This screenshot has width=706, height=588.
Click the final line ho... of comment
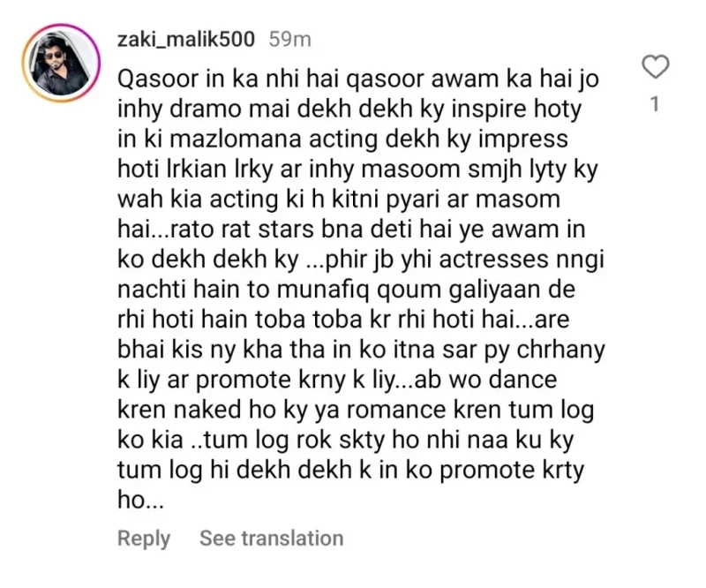point(140,500)
